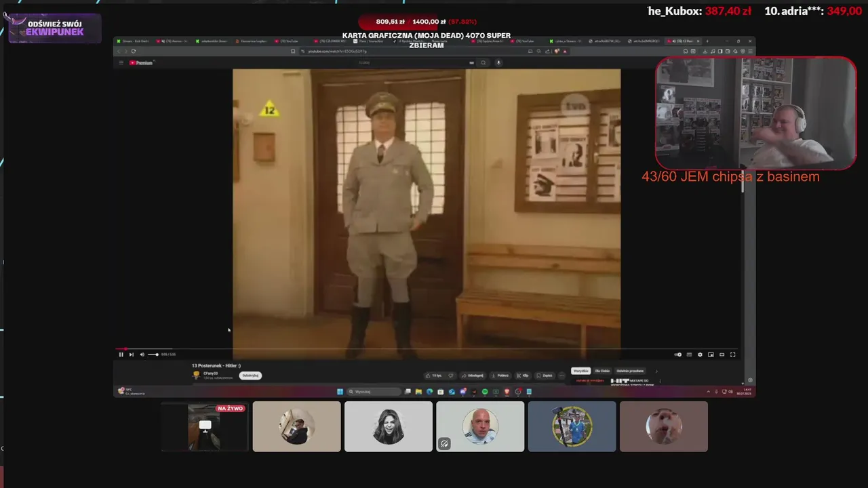Go back in the browser

coord(118,52)
